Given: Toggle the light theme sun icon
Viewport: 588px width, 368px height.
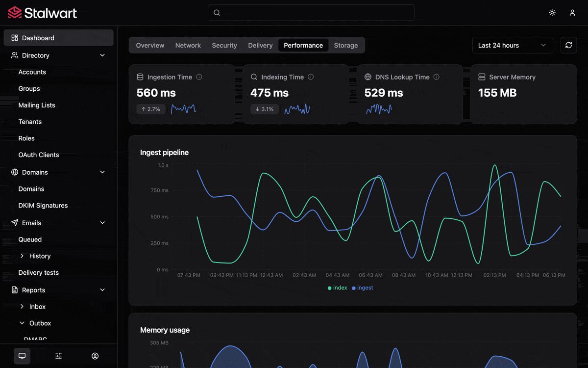Looking at the screenshot, I should coord(552,13).
